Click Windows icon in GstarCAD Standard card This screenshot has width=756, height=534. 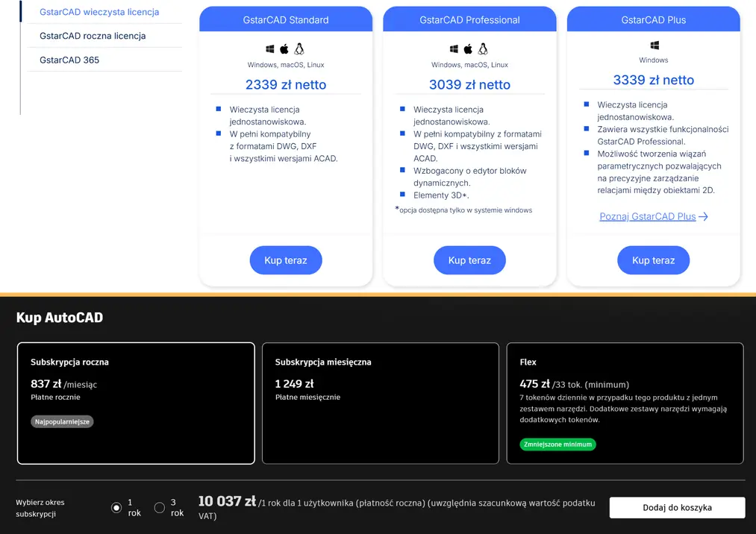coord(270,49)
